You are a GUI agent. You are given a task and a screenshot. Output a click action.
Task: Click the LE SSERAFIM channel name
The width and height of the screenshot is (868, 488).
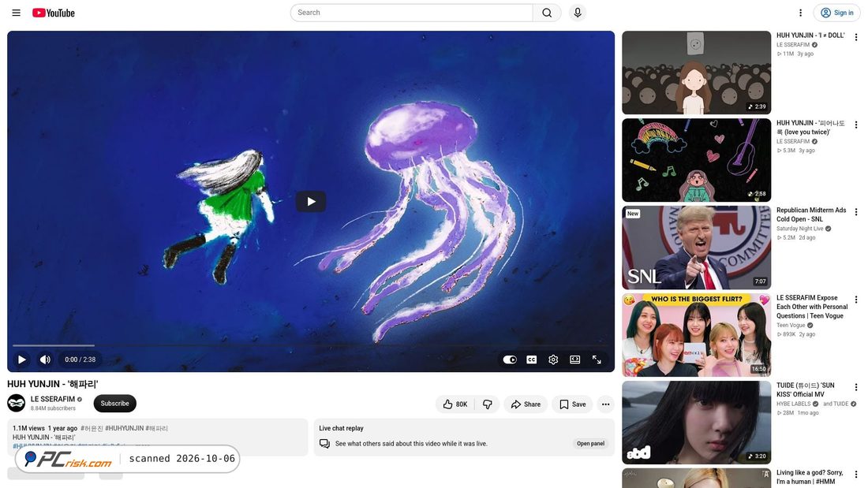click(x=53, y=399)
